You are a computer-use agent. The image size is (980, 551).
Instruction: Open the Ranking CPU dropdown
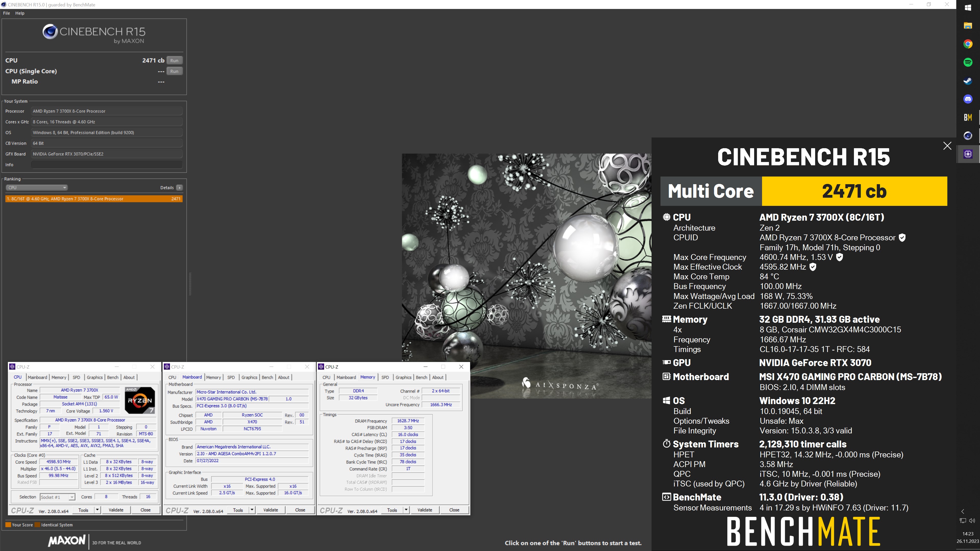pyautogui.click(x=36, y=187)
